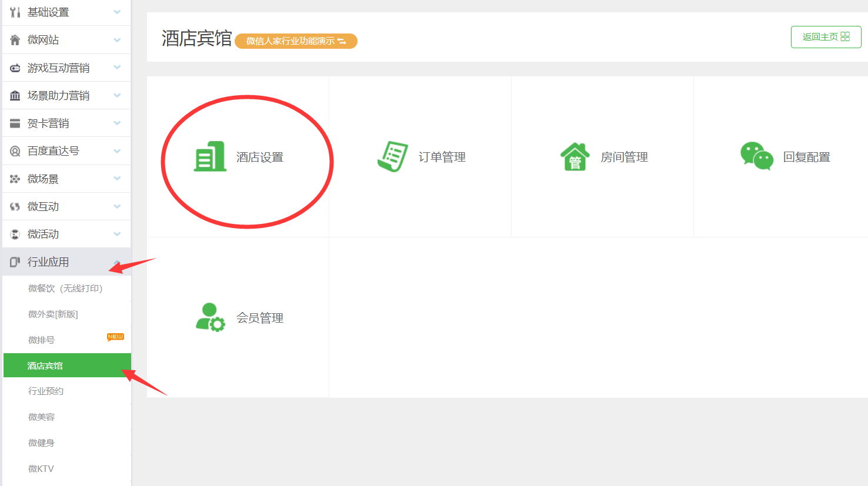The width and height of the screenshot is (868, 486).
Task: Select 酒店宾馆 in the sidebar submenu
Action: pos(45,366)
